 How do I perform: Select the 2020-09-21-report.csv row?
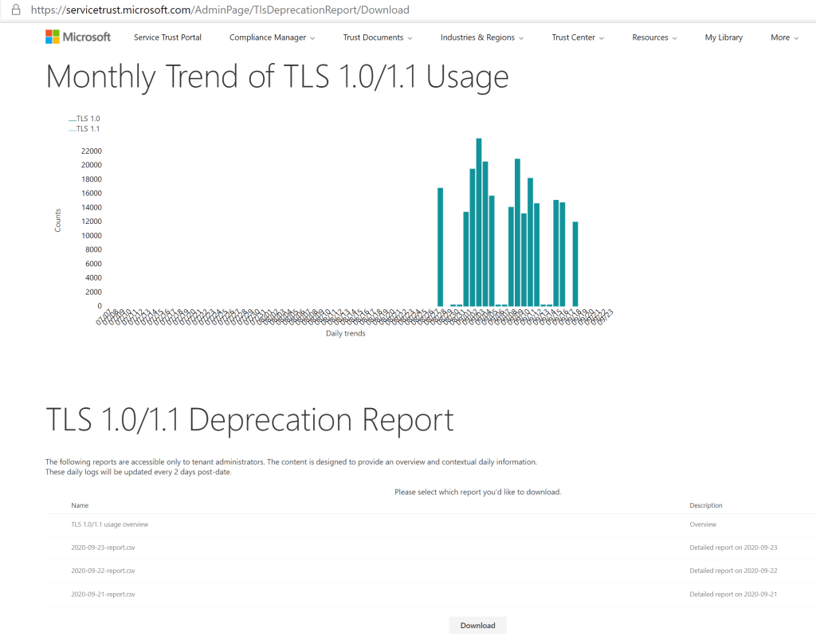[103, 594]
